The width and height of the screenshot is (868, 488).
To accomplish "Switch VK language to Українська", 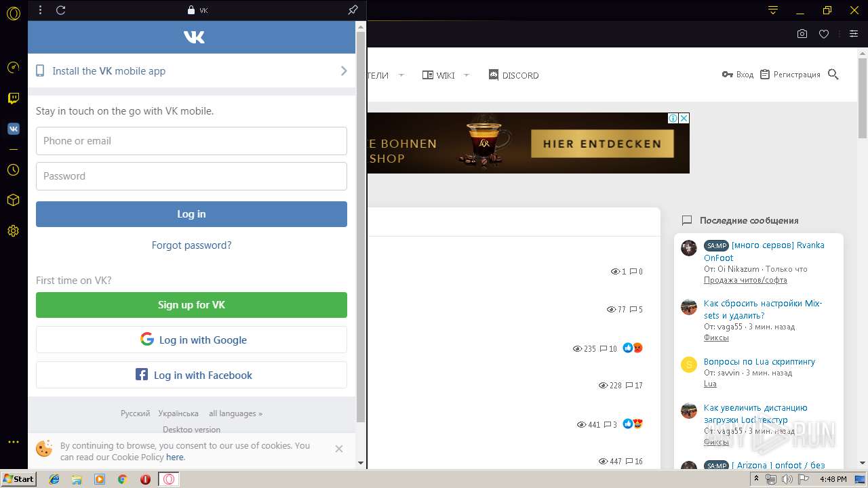I will [178, 413].
